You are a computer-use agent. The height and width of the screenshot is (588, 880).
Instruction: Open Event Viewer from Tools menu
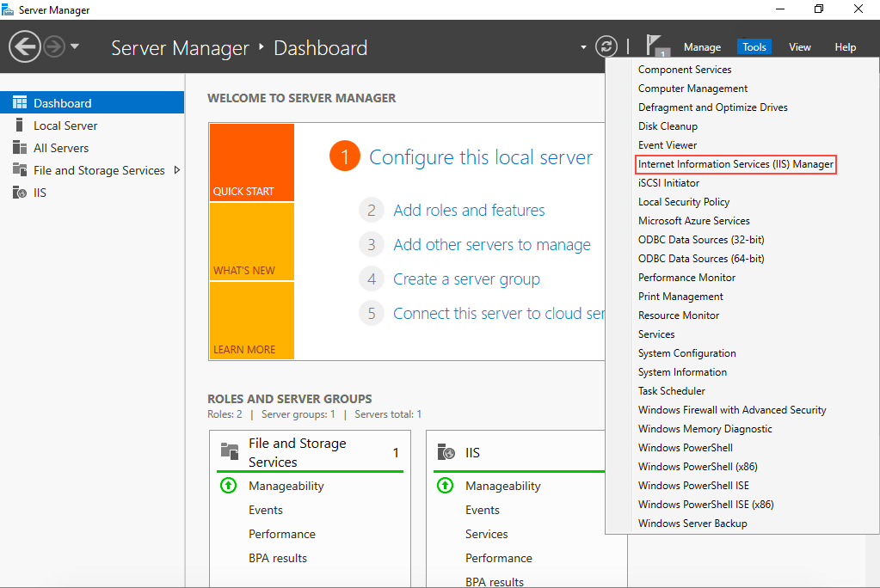point(668,145)
